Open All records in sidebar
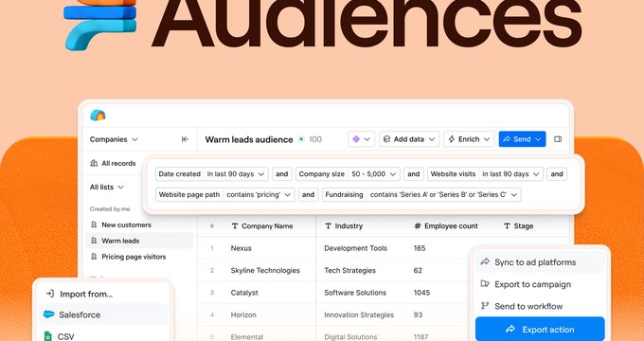 tap(113, 163)
